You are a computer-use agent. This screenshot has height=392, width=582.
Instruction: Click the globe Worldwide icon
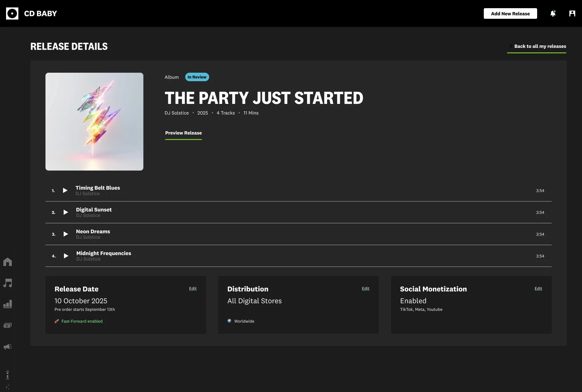click(229, 321)
